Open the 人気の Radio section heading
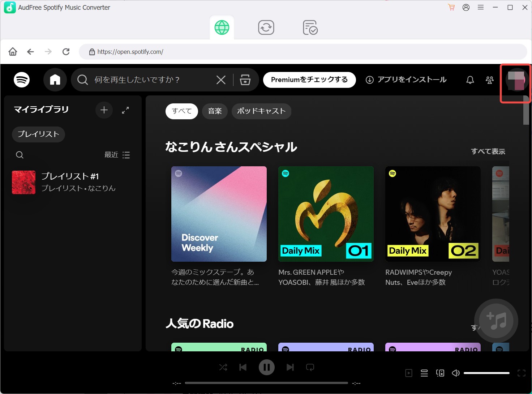The image size is (532, 394). point(199,324)
